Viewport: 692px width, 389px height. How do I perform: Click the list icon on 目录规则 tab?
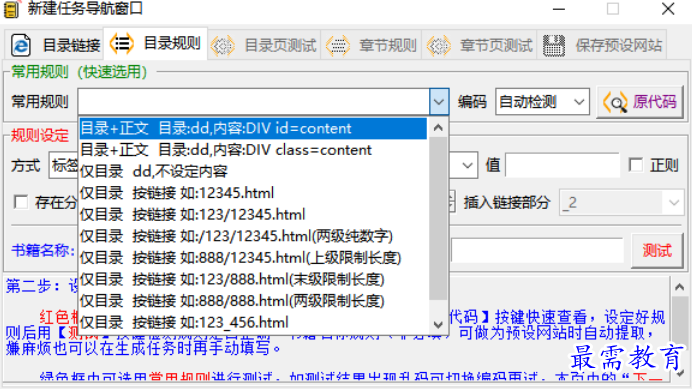(122, 43)
